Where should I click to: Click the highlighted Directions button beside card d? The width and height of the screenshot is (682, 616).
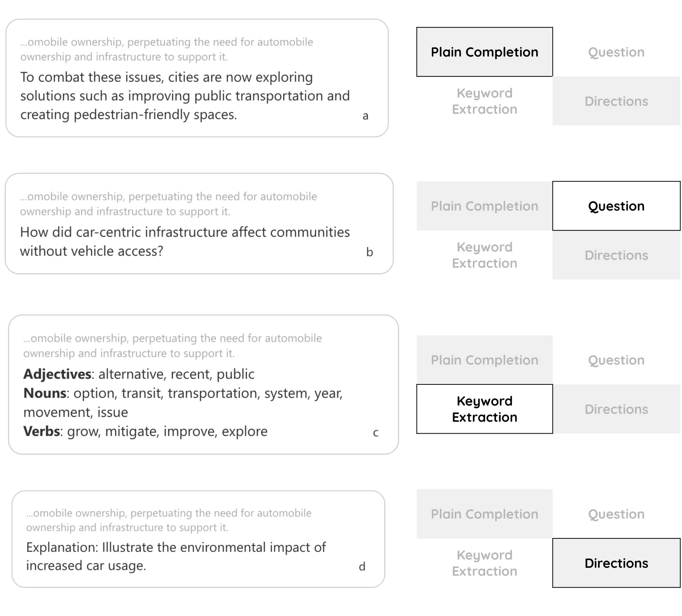pos(616,563)
